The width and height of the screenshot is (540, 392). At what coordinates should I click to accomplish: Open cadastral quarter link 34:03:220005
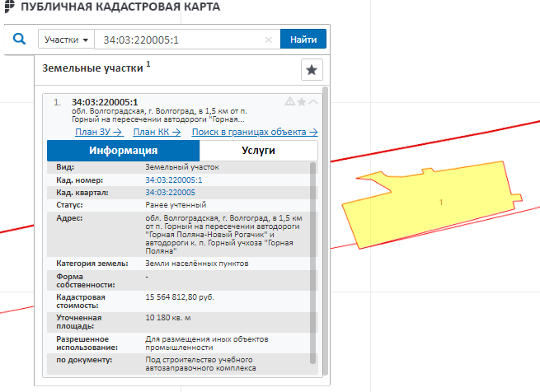170,192
